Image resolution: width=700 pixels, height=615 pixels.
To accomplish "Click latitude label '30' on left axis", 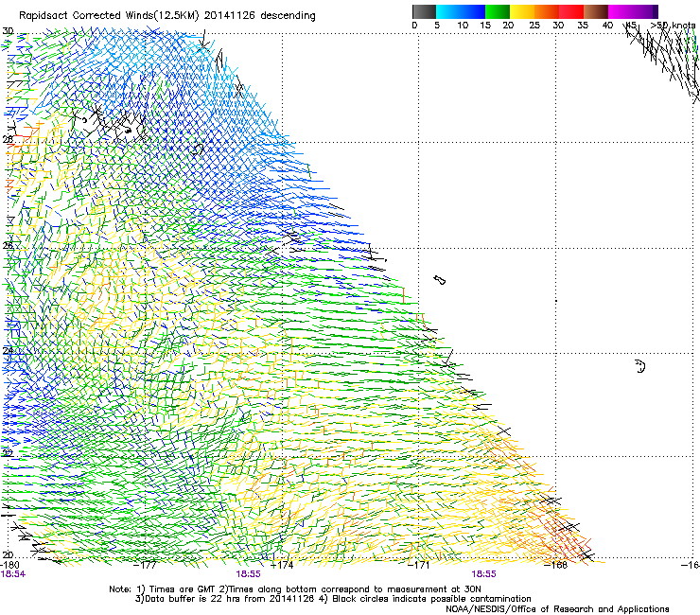I will point(8,31).
